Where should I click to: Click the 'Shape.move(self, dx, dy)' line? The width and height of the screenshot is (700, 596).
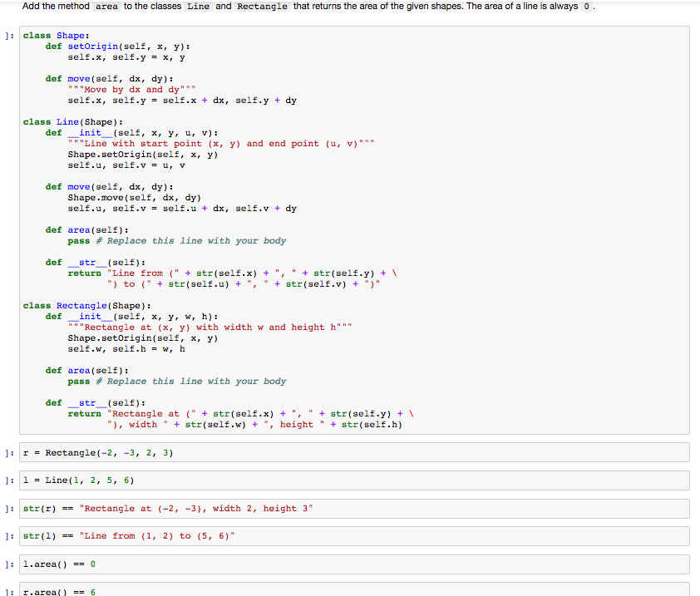pos(135,198)
